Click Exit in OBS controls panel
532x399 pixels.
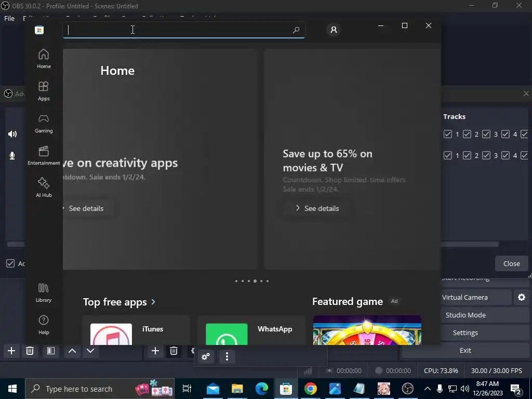(x=465, y=350)
